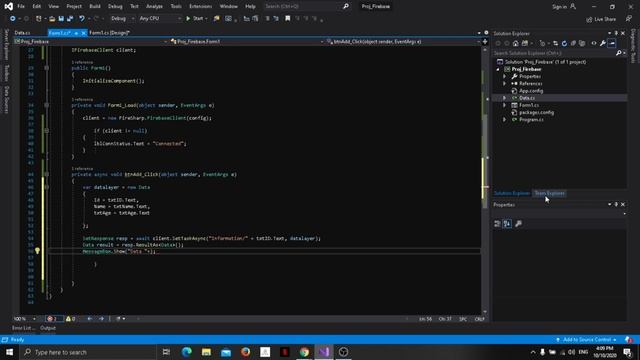Screen dimensions: 640x360
Task: Toggle auto-hide pin on Properties panel
Action: point(616,204)
